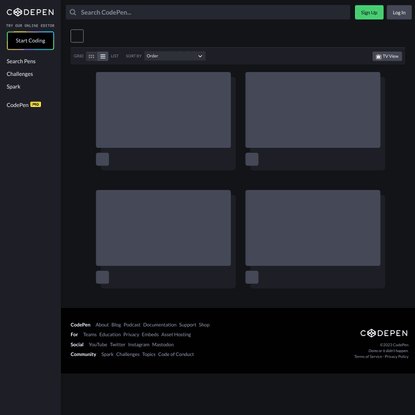Open the footer Spark link
415x415 pixels.
click(107, 354)
